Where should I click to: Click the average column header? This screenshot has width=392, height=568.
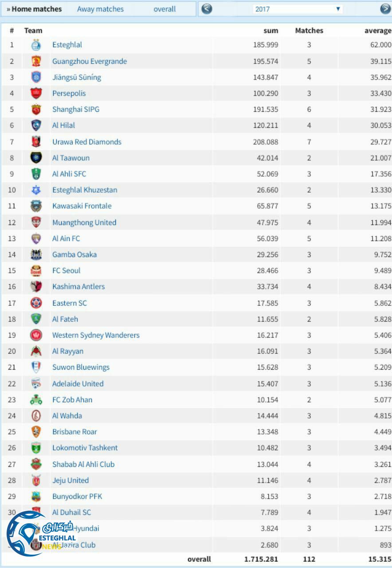point(378,31)
